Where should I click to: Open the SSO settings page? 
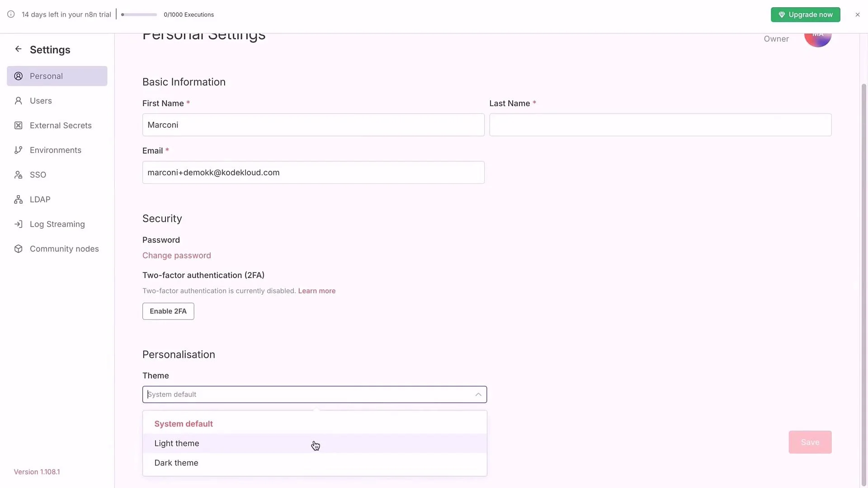point(57,175)
